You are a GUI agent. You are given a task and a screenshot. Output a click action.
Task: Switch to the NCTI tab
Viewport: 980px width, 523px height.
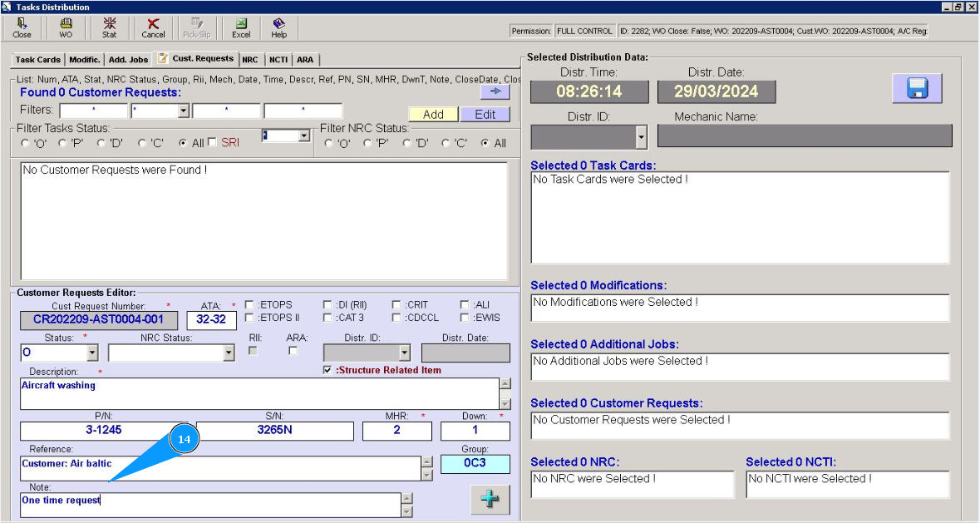[278, 60]
